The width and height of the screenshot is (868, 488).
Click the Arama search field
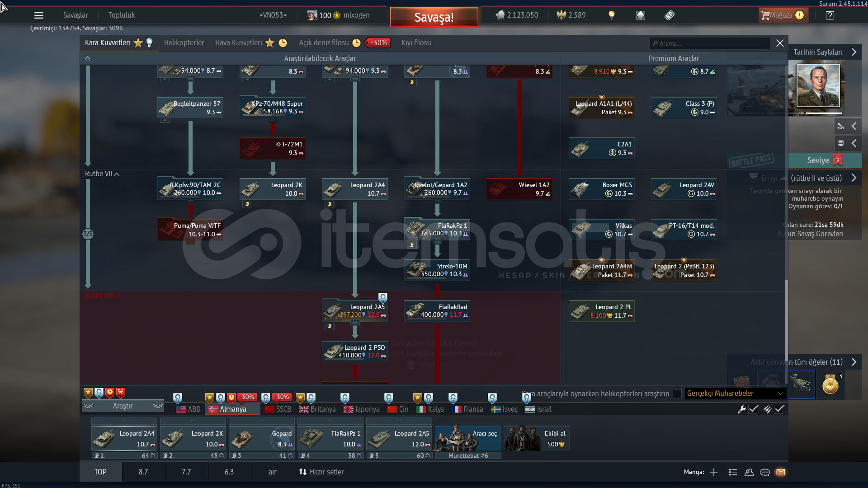[709, 43]
